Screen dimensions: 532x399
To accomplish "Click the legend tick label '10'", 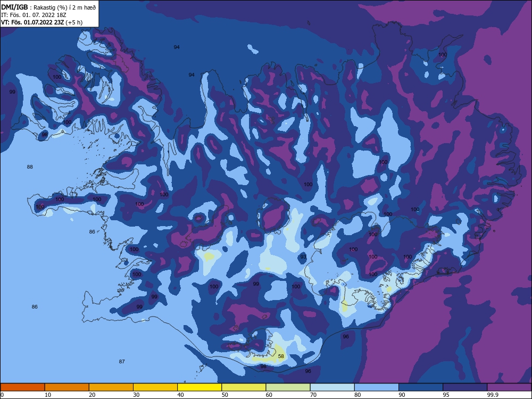I will tap(48, 395).
